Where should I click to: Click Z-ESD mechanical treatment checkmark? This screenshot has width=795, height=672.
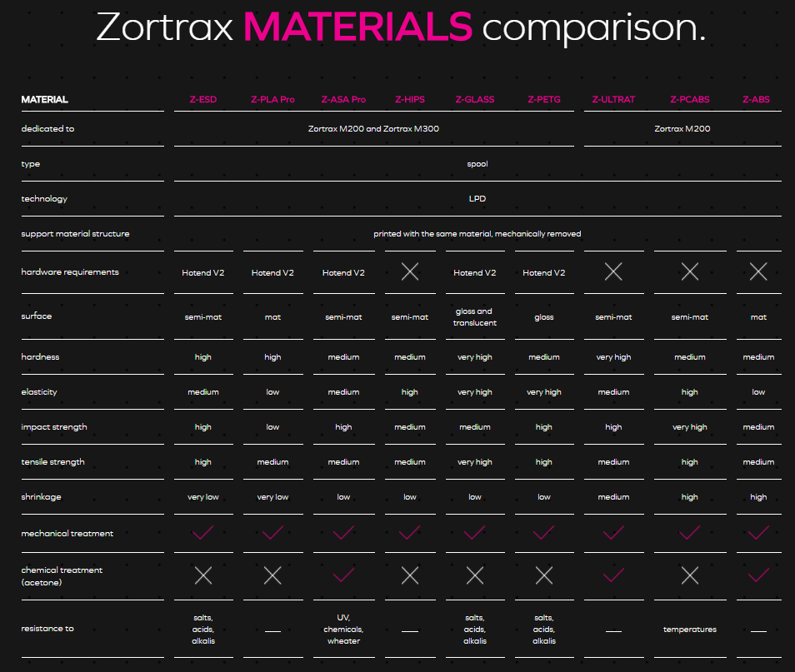(x=202, y=533)
